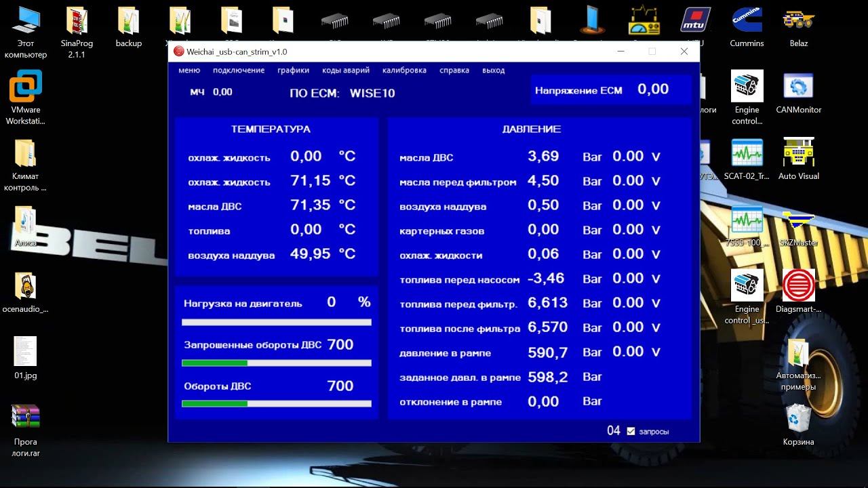Viewport: 868px width, 488px height.
Task: Open the коды аварий menu
Action: (x=346, y=70)
